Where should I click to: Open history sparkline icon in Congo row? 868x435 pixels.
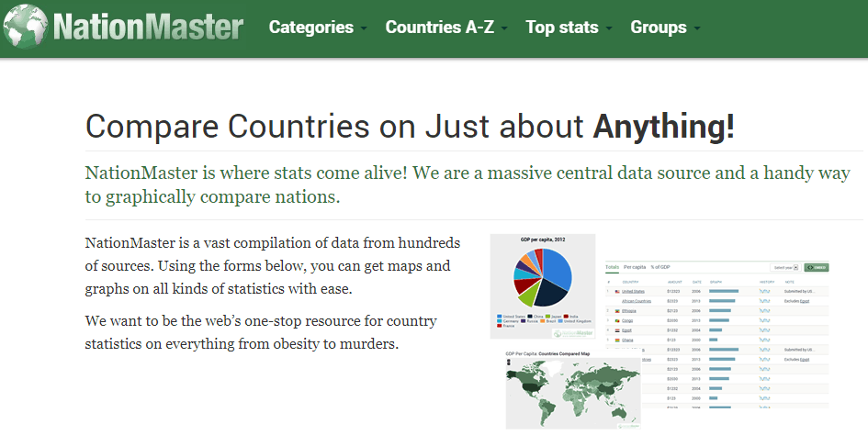tap(764, 320)
